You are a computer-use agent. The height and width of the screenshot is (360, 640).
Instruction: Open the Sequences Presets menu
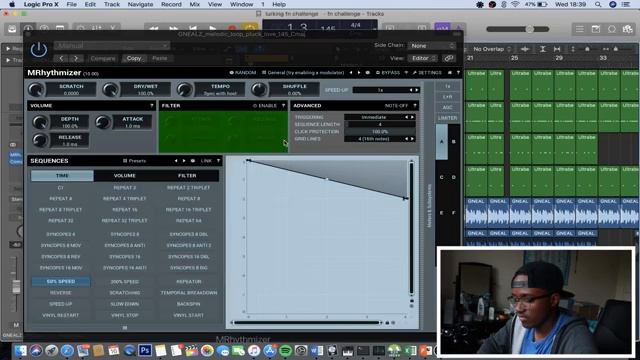pyautogui.click(x=134, y=161)
